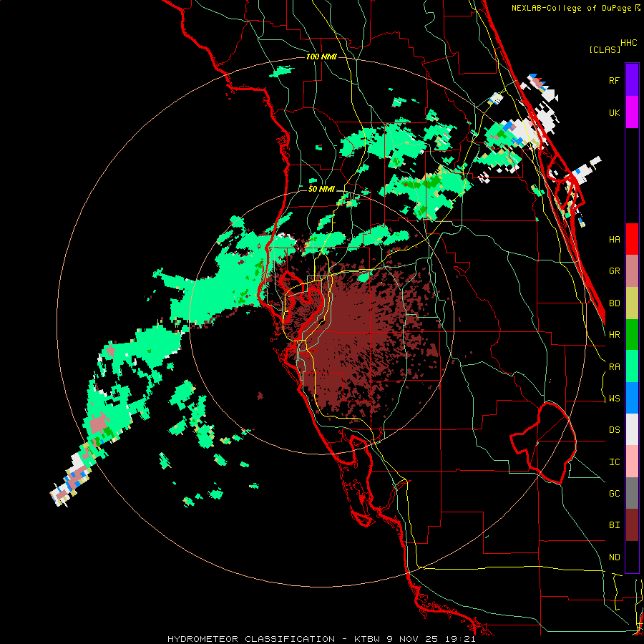
Task: Pick the RA light green legend swatch
Action: (632, 366)
